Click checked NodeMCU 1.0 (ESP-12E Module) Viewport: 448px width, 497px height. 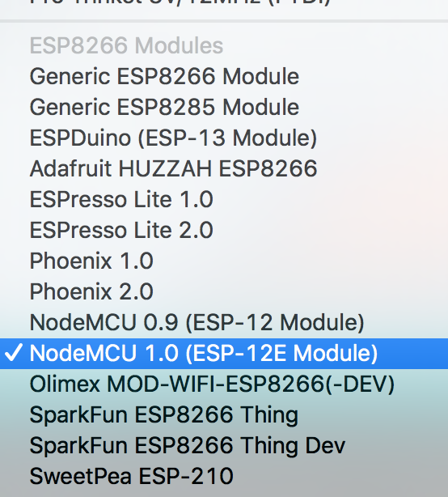224,354
